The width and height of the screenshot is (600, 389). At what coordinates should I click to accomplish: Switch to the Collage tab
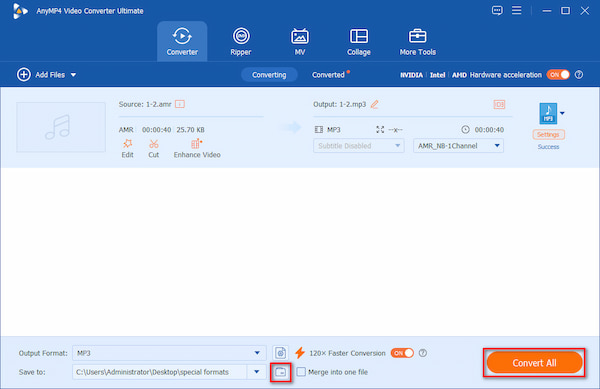359,41
